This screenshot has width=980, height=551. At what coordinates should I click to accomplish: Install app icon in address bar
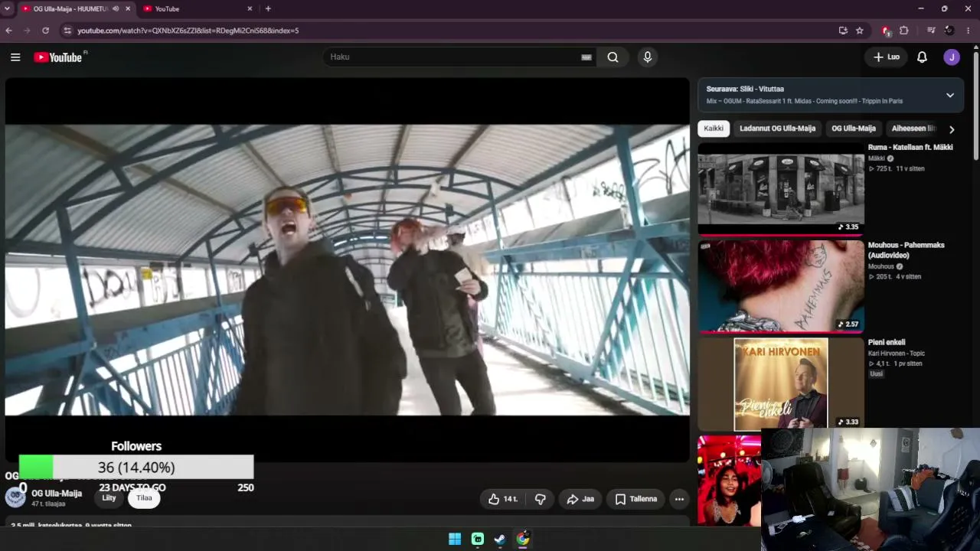[x=843, y=31]
